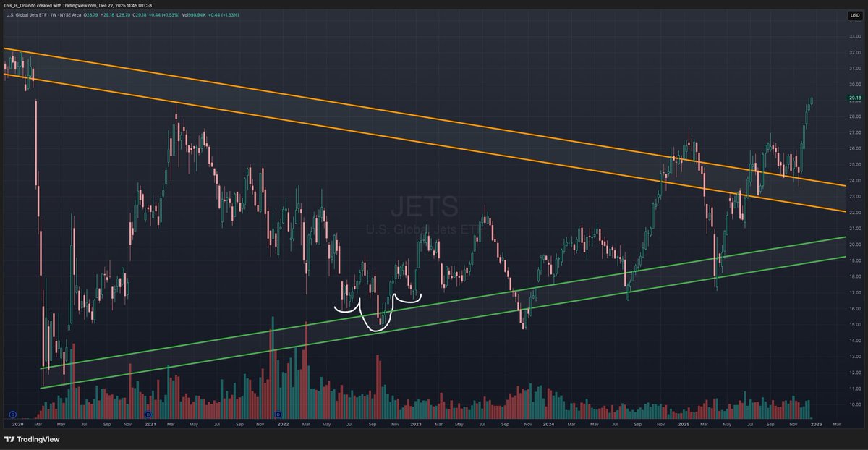Click the 33.00 price axis label
Screen dimensions: 868x450
click(854, 36)
